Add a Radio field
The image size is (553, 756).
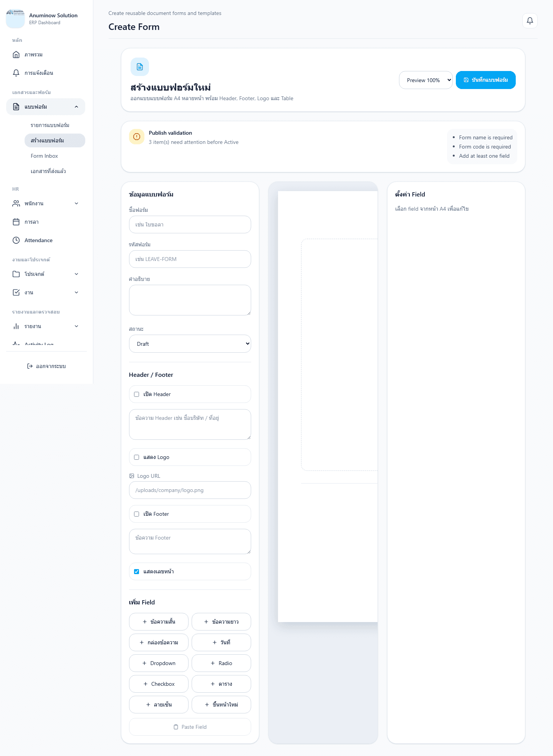coord(221,663)
